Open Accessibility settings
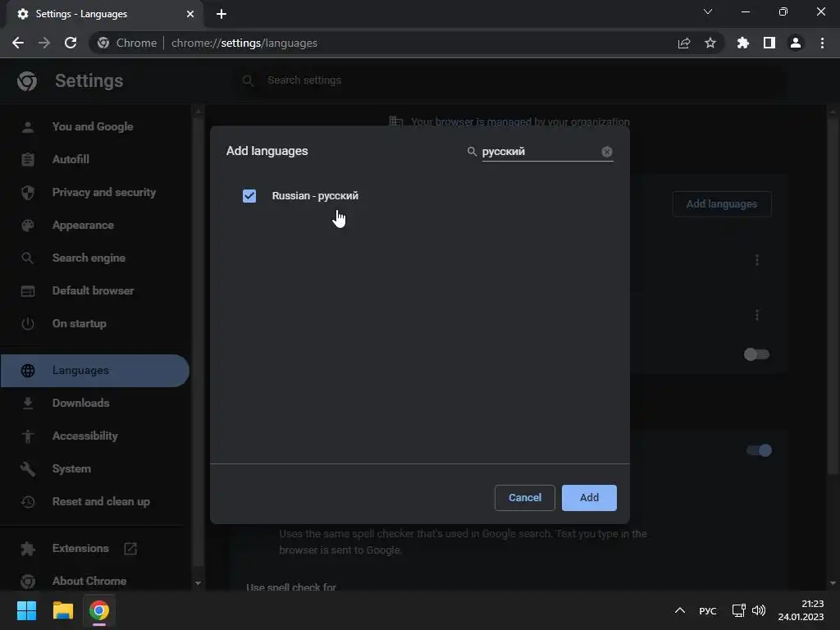 click(x=85, y=436)
